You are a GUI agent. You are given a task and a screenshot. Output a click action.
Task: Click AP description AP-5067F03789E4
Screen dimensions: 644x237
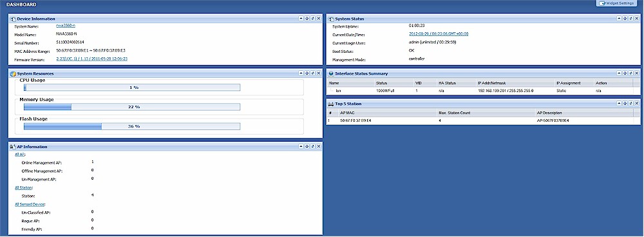(x=553, y=121)
